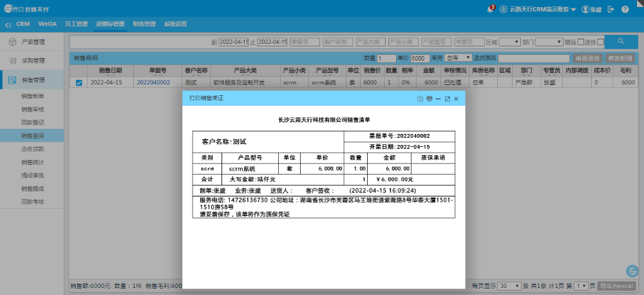
Task: Click the 修改明细 button
Action: 620,58
